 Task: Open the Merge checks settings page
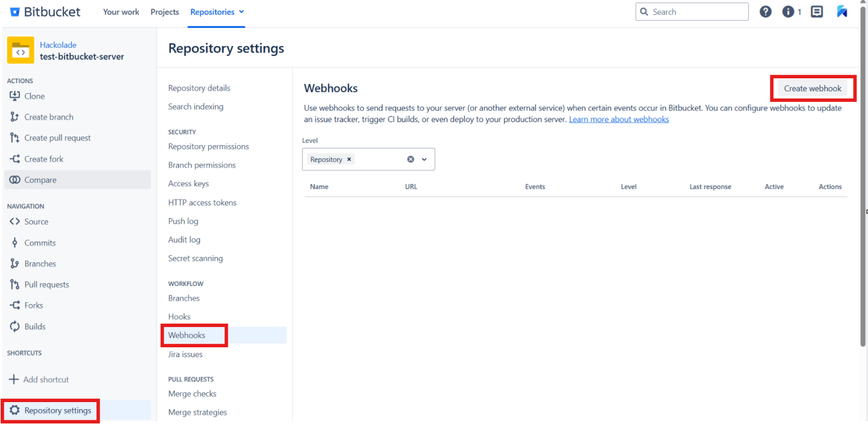coord(192,393)
